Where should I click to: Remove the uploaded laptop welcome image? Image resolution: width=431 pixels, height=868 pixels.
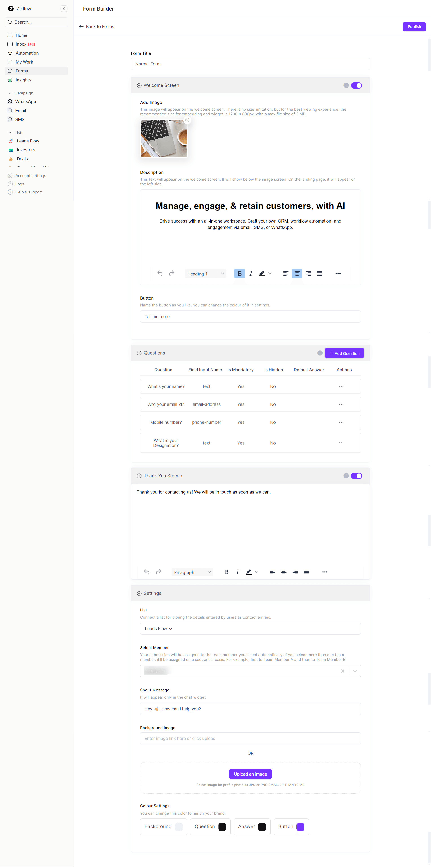187,120
